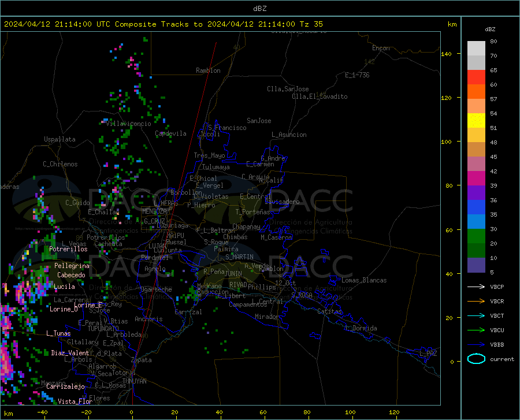Click the L_Dormida label
520x420 pixels.
(361, 328)
